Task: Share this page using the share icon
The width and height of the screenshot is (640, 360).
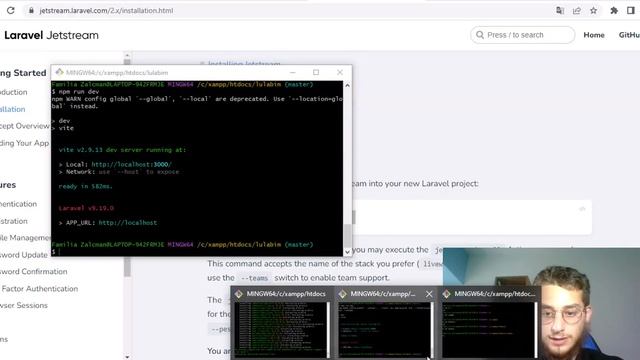Action: point(577,11)
